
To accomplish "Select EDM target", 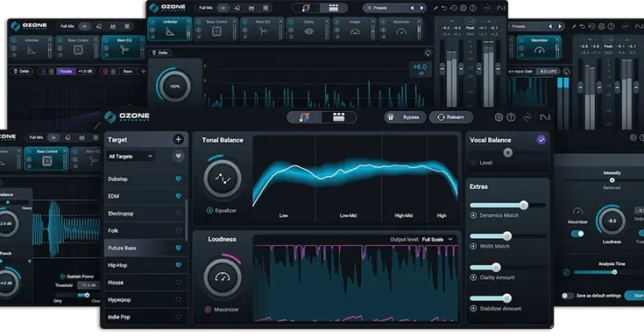I will (145, 196).
